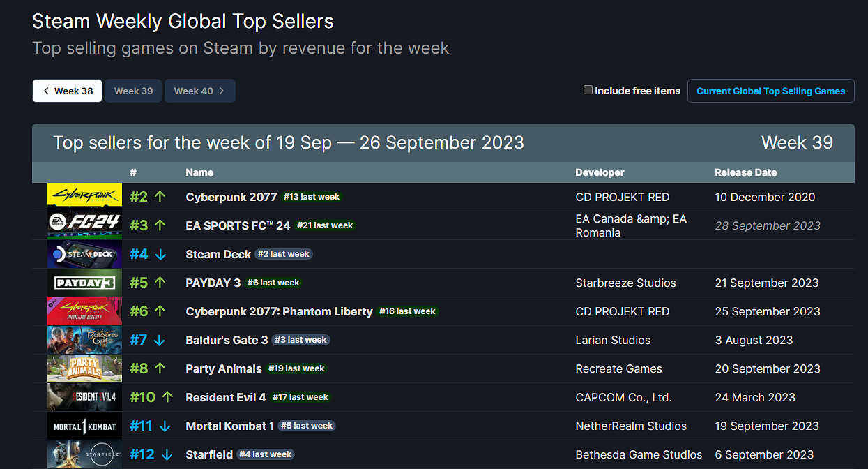This screenshot has height=469, width=868.
Task: Click the EA FC24 game logo
Action: [84, 225]
